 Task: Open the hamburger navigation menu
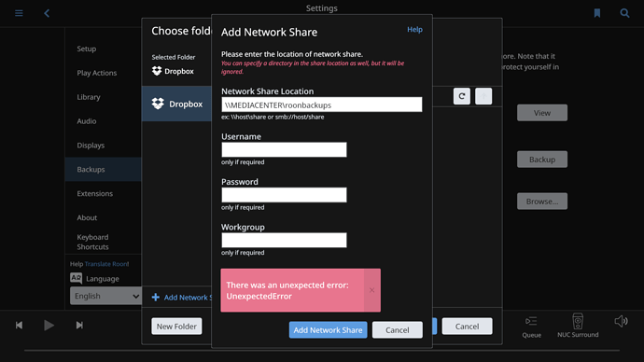(19, 13)
